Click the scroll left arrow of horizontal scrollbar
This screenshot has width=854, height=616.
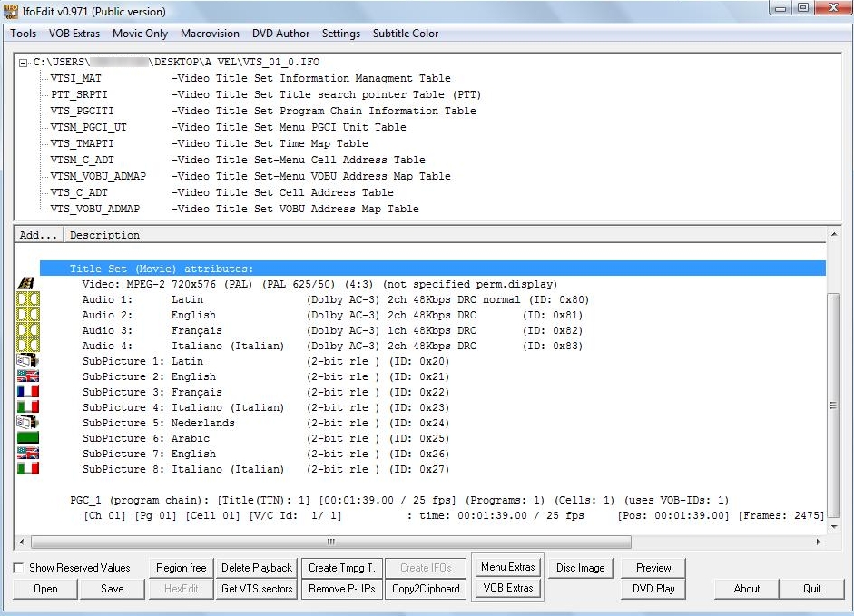(22, 542)
